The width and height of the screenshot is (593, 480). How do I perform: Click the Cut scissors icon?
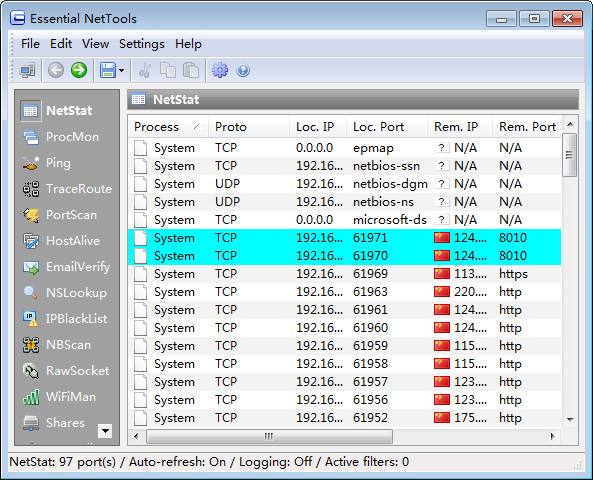(145, 70)
